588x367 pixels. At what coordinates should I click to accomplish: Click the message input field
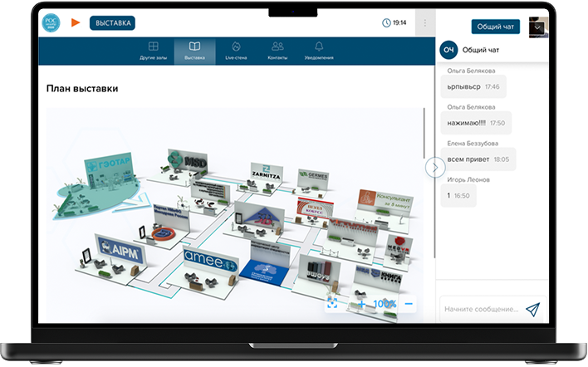[480, 309]
